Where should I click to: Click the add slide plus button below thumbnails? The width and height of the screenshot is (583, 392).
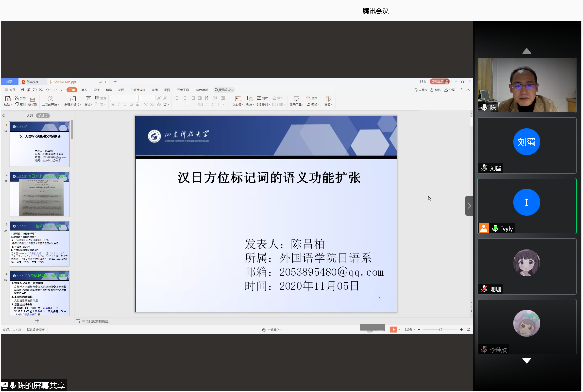(x=37, y=321)
